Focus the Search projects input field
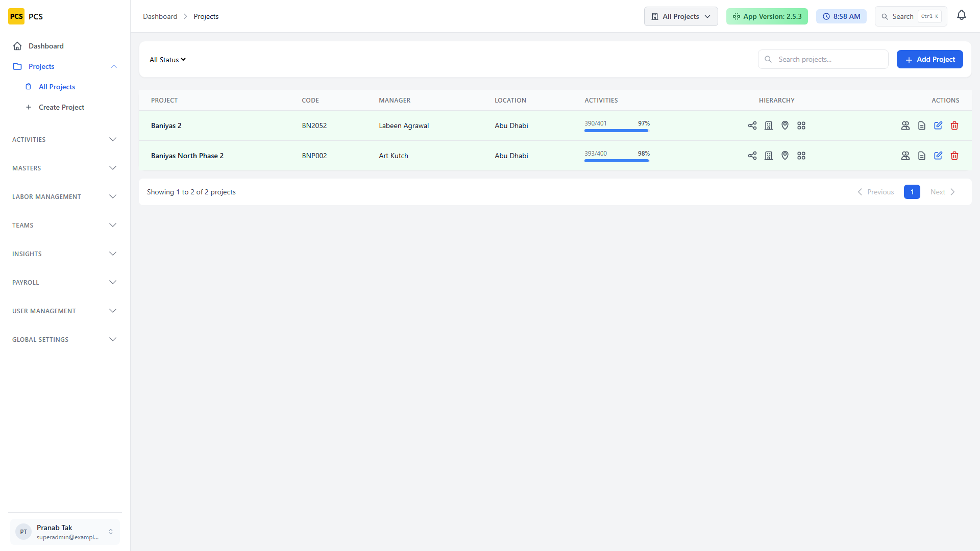Viewport: 980px width, 551px height. (823, 59)
